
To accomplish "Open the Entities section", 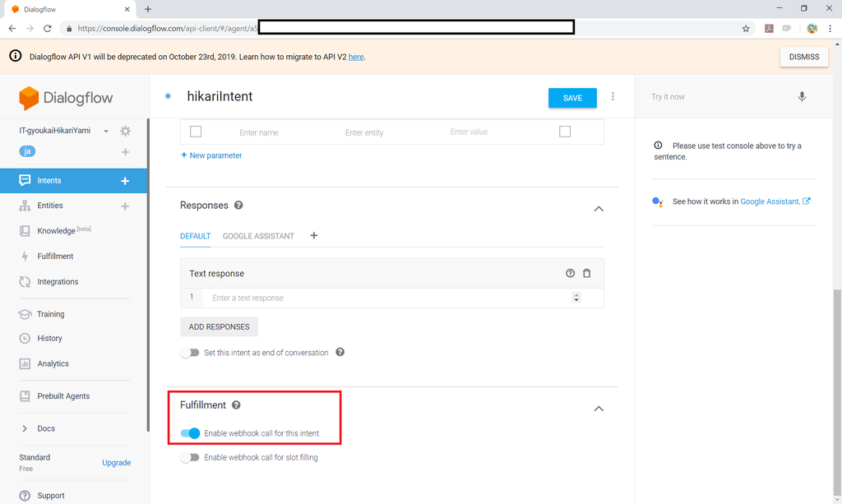I will tap(50, 206).
